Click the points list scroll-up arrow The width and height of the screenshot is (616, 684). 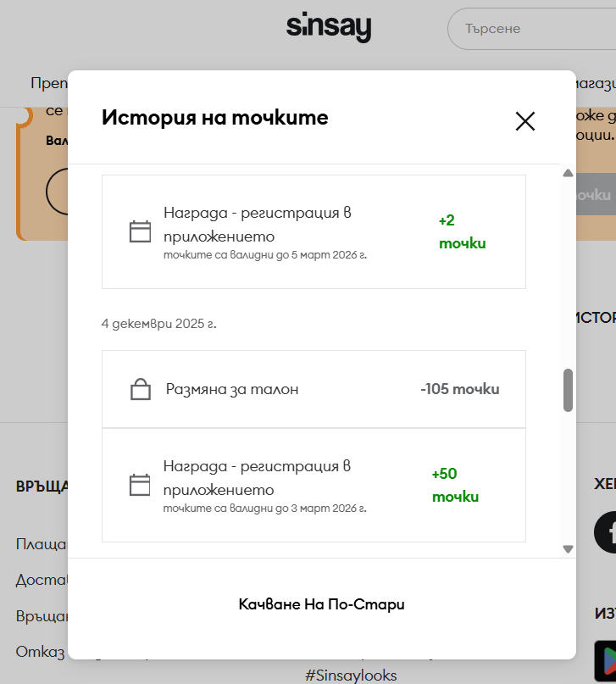[568, 174]
